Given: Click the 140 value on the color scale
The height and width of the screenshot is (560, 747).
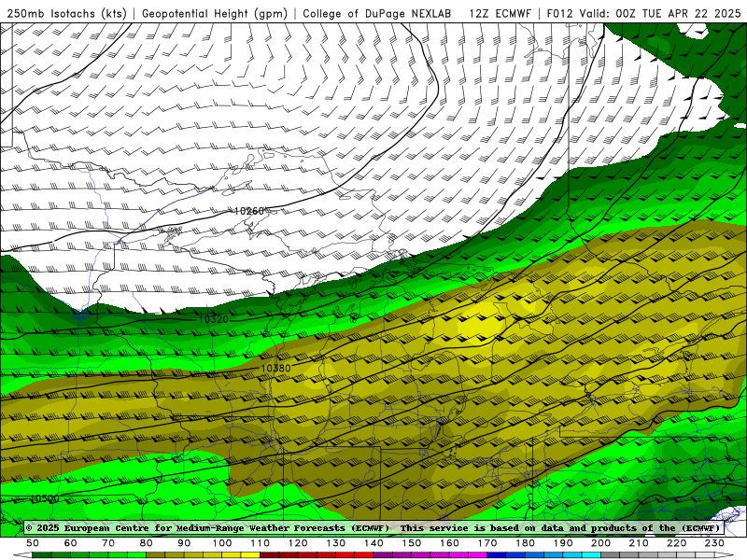Looking at the screenshot, I should (374, 543).
